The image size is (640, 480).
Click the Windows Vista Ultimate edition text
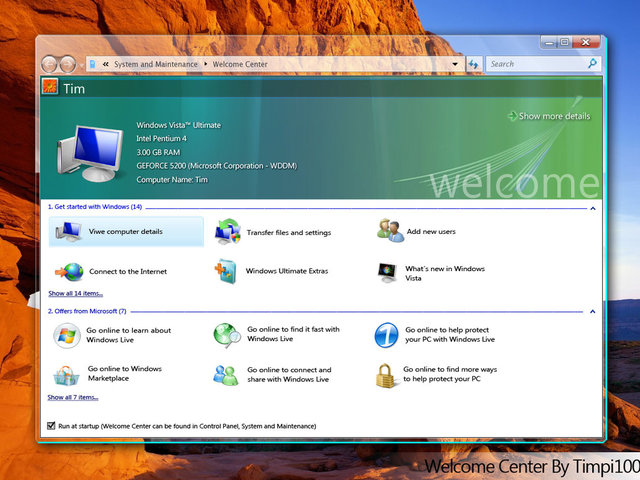pos(178,125)
